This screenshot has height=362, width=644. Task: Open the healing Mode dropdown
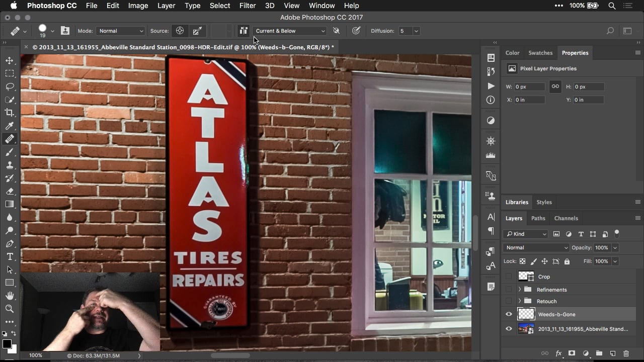[120, 31]
